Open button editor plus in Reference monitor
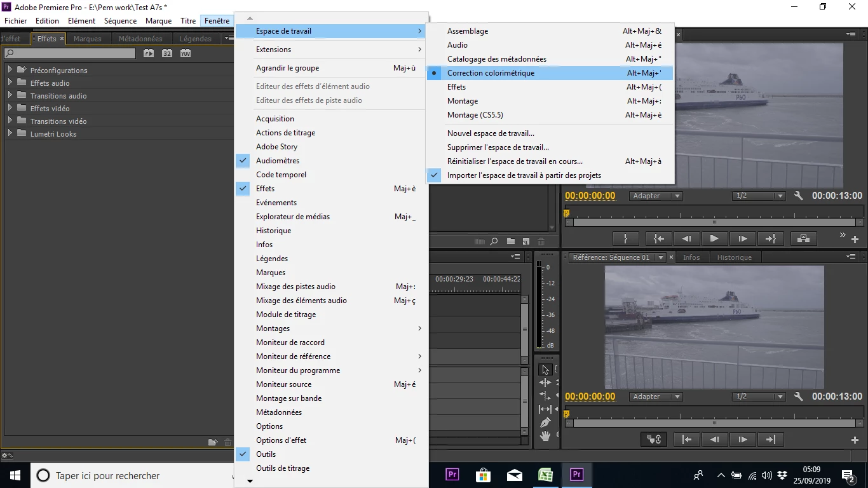 point(855,440)
